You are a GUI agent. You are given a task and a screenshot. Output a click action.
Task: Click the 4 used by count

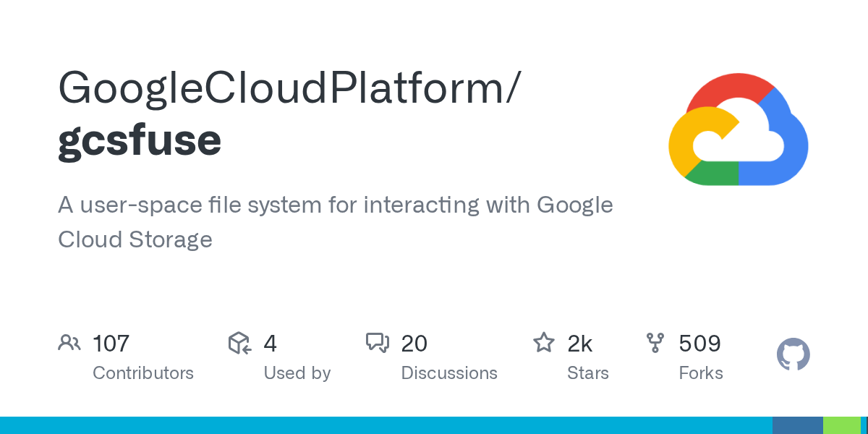tap(270, 343)
